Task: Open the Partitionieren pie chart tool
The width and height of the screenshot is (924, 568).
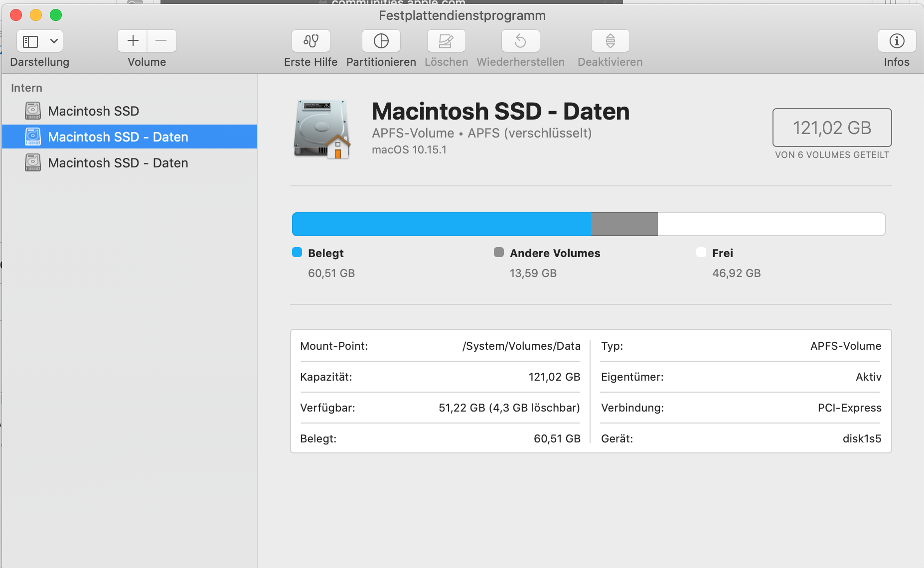Action: click(381, 41)
